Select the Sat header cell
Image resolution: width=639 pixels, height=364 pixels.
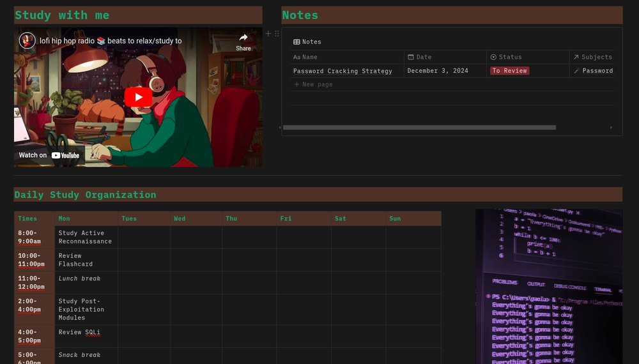[358, 218]
